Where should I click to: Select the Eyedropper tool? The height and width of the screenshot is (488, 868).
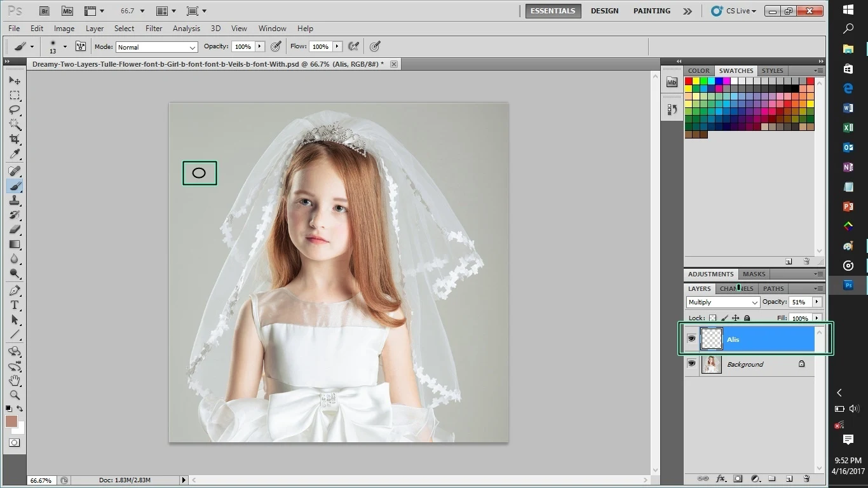pyautogui.click(x=15, y=154)
